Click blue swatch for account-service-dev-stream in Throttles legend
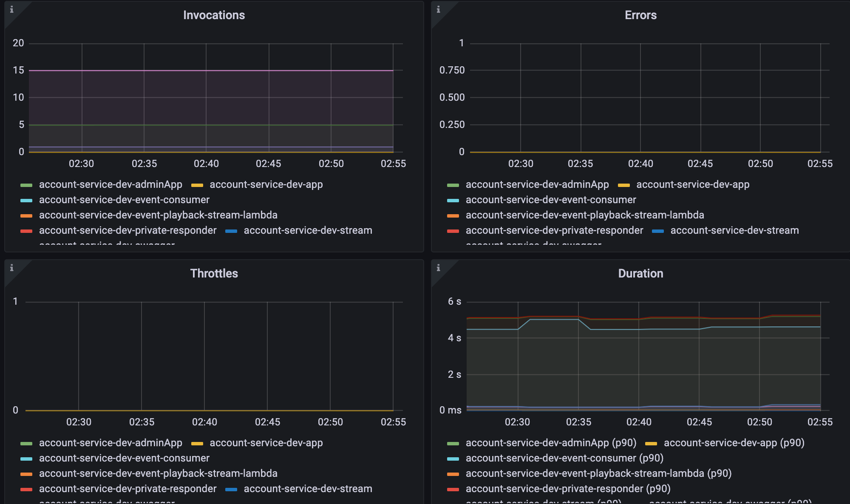This screenshot has width=850, height=504. coord(231,490)
